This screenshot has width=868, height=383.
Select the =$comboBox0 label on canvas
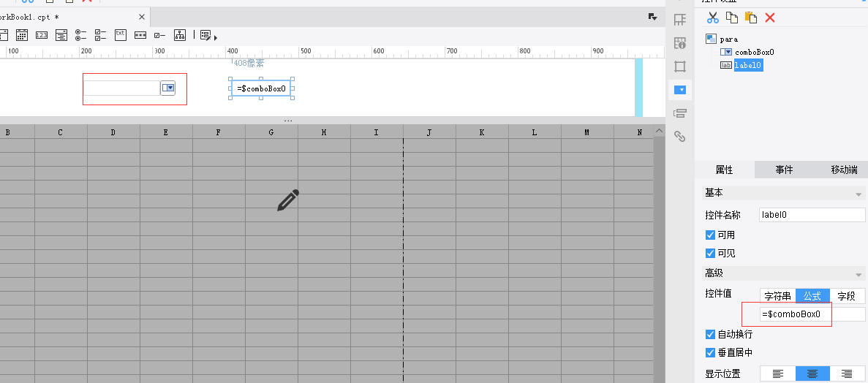click(x=261, y=88)
